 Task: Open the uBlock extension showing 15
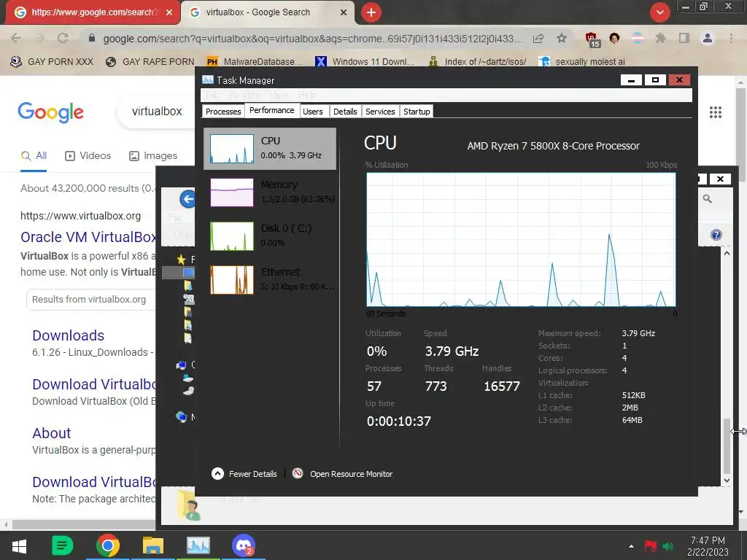click(592, 39)
